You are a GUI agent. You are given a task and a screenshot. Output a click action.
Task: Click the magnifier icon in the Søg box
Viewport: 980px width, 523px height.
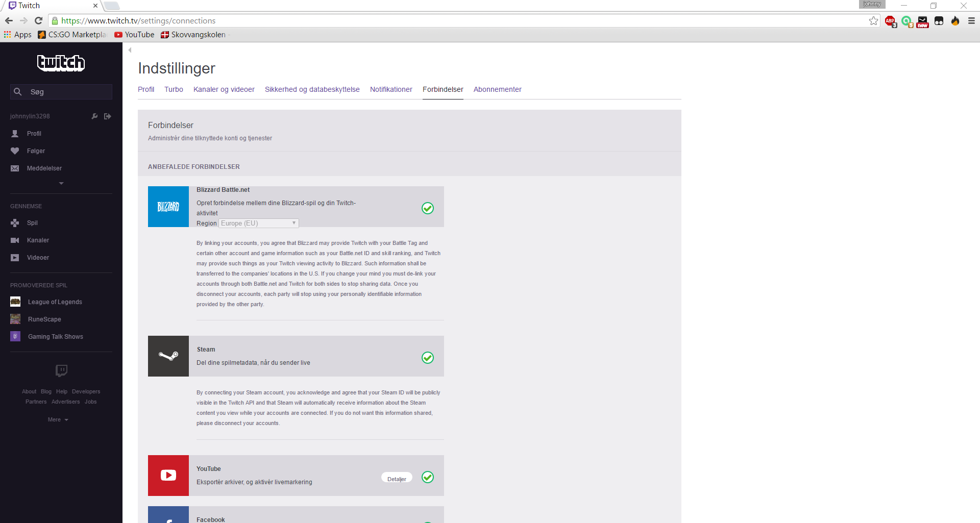(18, 92)
